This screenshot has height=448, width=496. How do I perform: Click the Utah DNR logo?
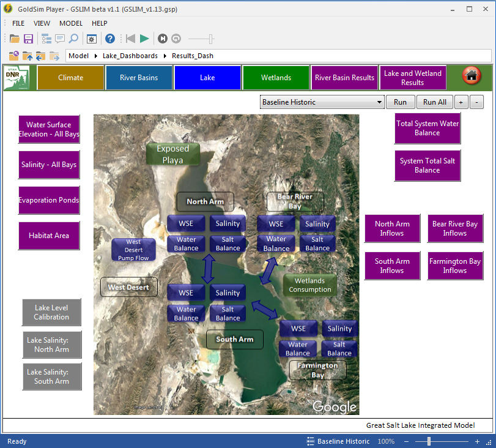(x=17, y=78)
